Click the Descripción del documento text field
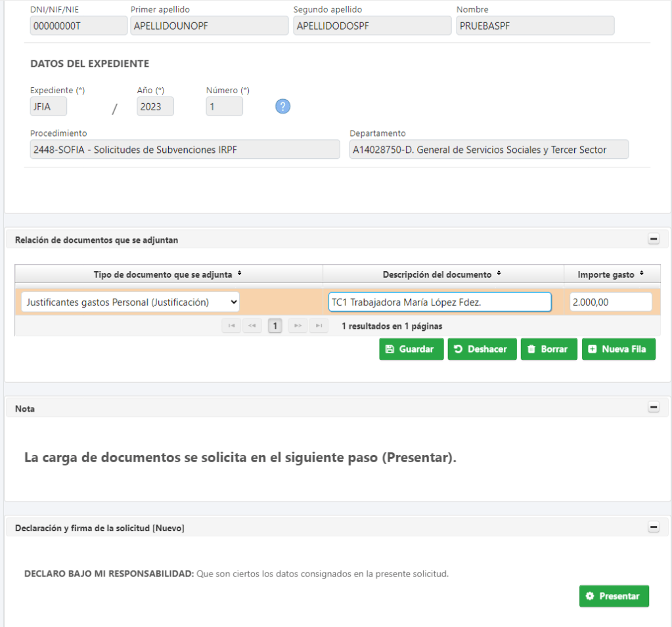The image size is (672, 627). point(439,302)
